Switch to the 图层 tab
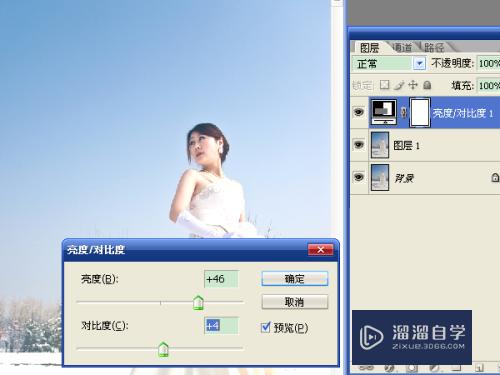The width and height of the screenshot is (500, 375). tap(369, 48)
